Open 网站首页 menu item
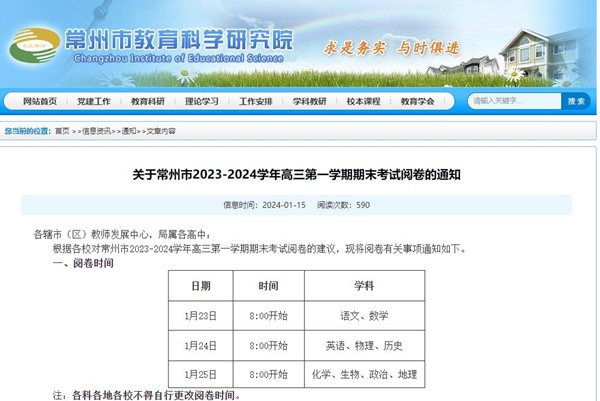600x401 pixels. (x=40, y=101)
